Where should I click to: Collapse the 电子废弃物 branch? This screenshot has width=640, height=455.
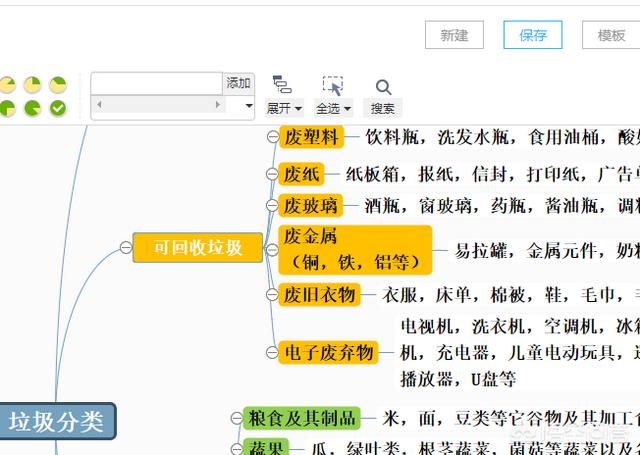point(272,352)
